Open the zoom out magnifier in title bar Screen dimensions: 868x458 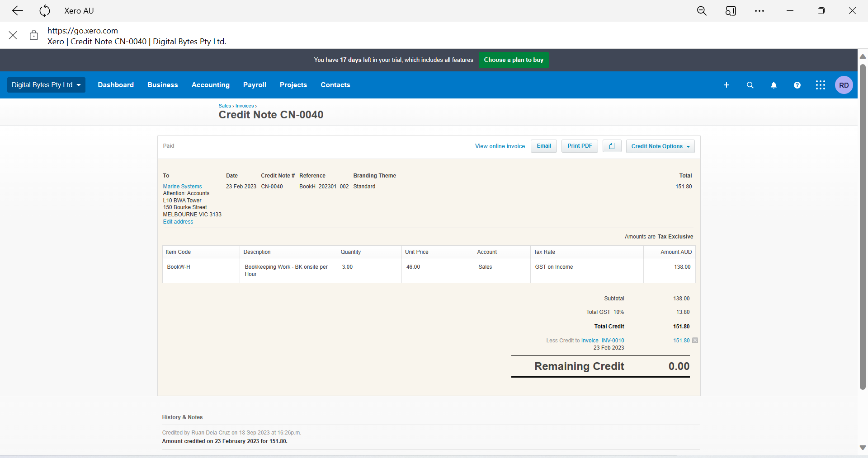pyautogui.click(x=702, y=11)
